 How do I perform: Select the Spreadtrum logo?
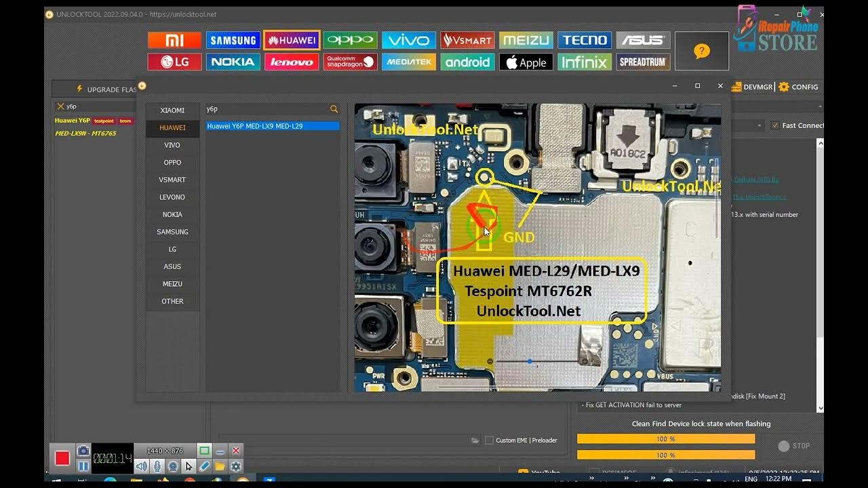pyautogui.click(x=643, y=62)
